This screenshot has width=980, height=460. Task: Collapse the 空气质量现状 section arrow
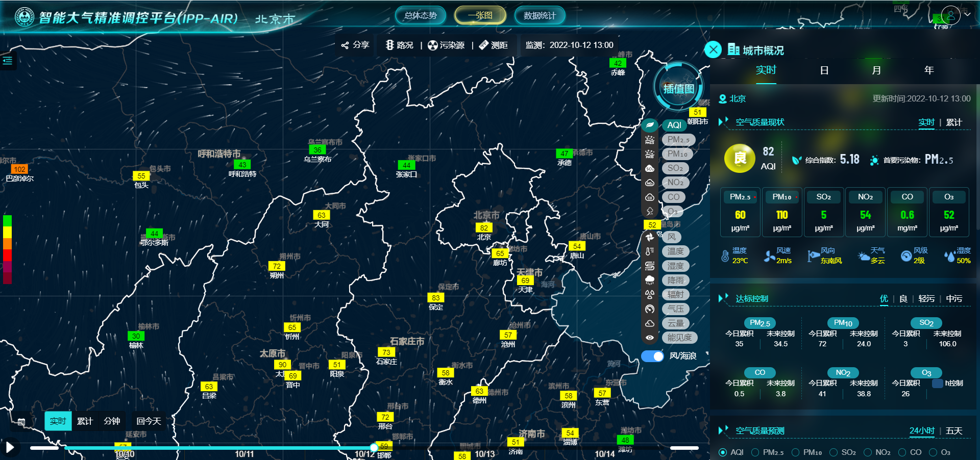click(x=723, y=122)
